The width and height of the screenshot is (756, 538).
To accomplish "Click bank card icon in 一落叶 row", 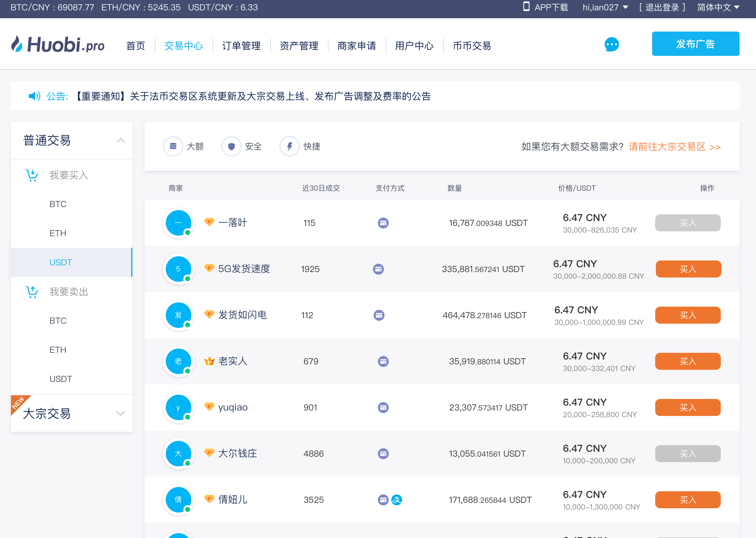I will (x=383, y=223).
